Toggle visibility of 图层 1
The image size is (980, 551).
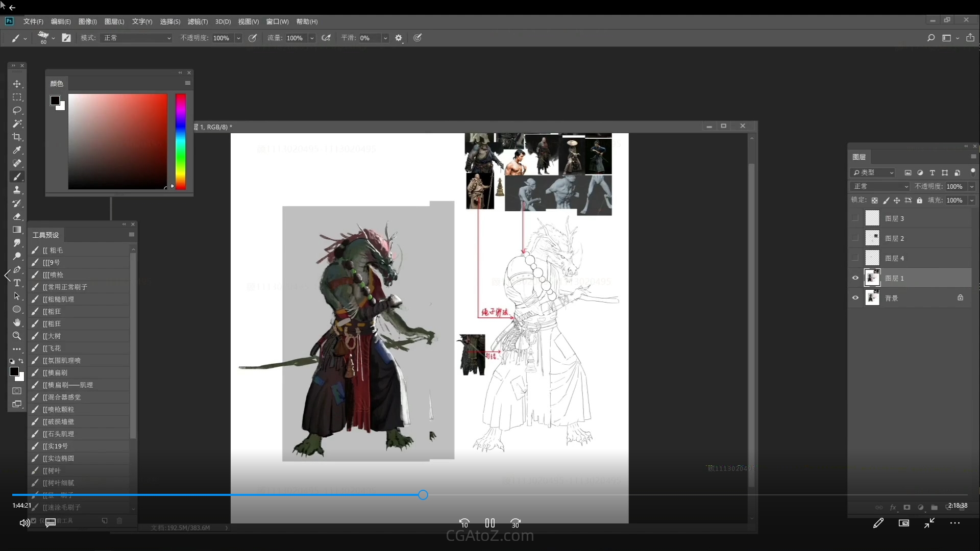(855, 278)
